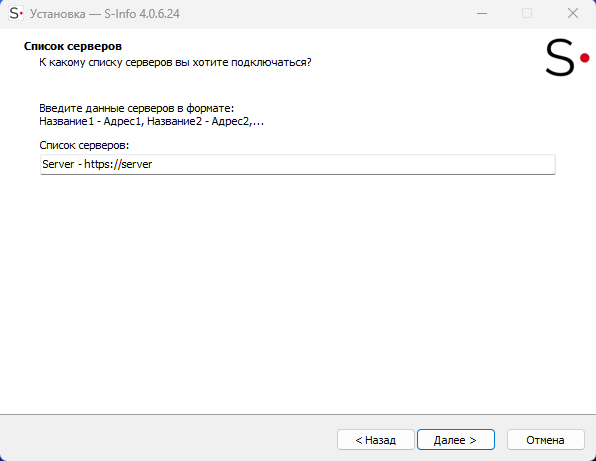596x461 pixels.
Task: Go back using the < Назад button
Action: [x=376, y=440]
